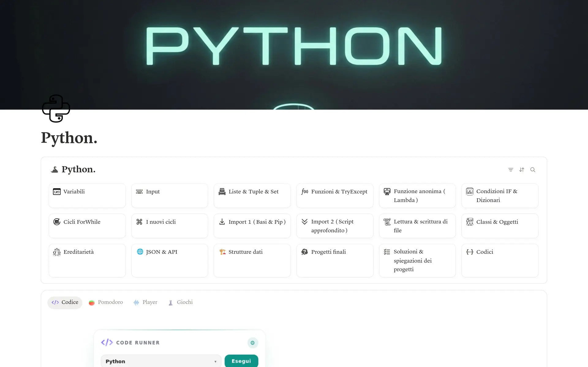588x367 pixels.
Task: Click the Lettura & scrittura di file icon
Action: (387, 222)
